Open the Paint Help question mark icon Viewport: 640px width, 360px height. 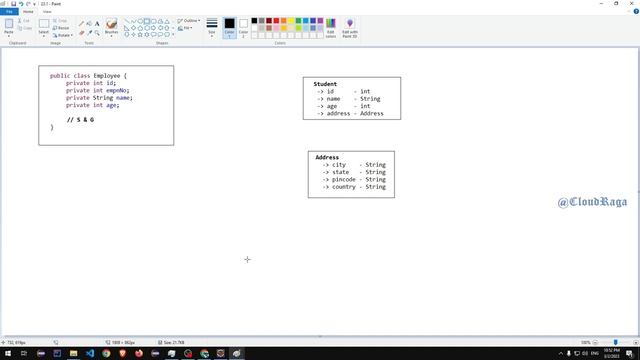tap(636, 11)
